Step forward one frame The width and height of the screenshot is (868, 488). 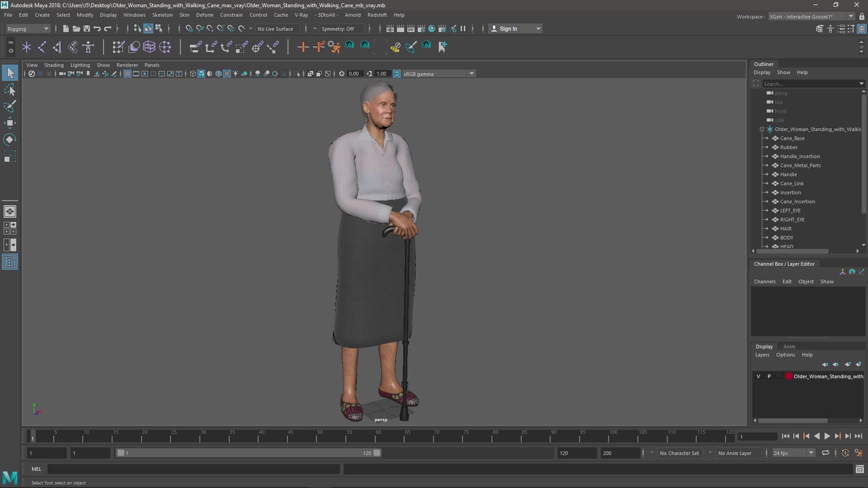pos(848,436)
